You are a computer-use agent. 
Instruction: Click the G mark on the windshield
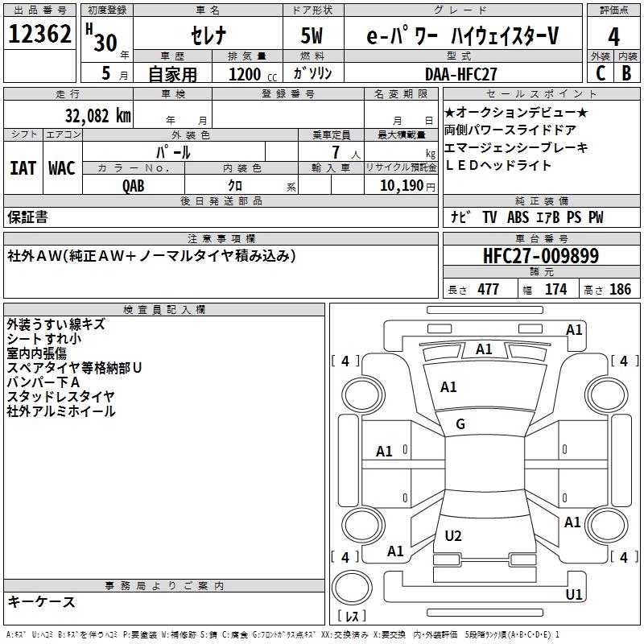tap(460, 424)
